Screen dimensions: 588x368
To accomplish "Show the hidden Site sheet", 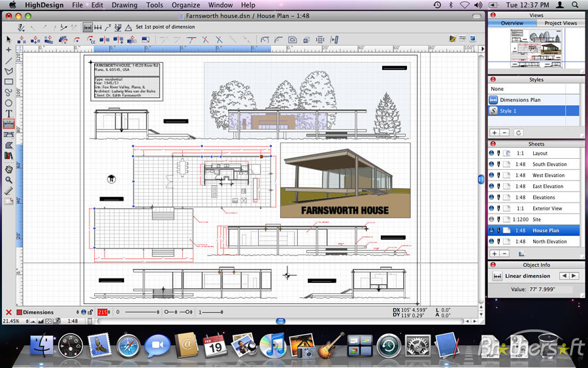I will tap(491, 219).
